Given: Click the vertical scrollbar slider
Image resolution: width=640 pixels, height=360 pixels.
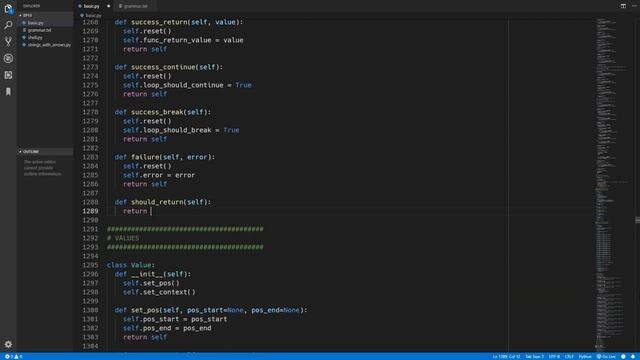Looking at the screenshot, I should coord(637,220).
